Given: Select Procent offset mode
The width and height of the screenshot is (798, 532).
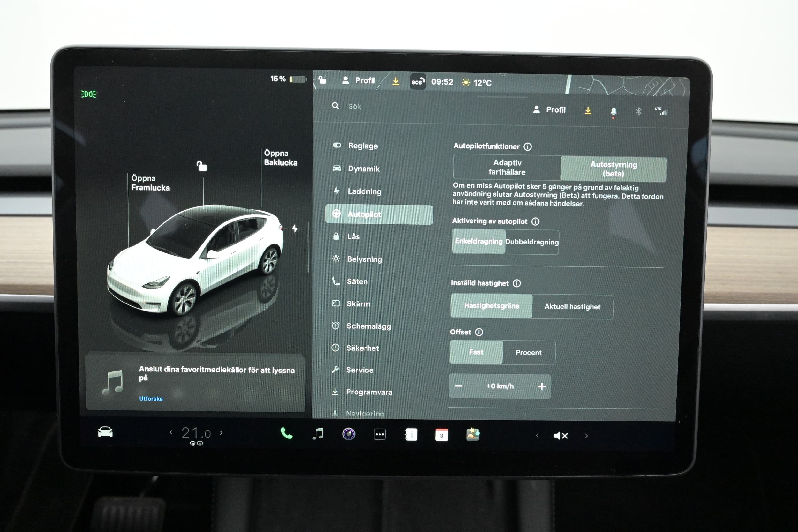Looking at the screenshot, I should click(x=529, y=353).
